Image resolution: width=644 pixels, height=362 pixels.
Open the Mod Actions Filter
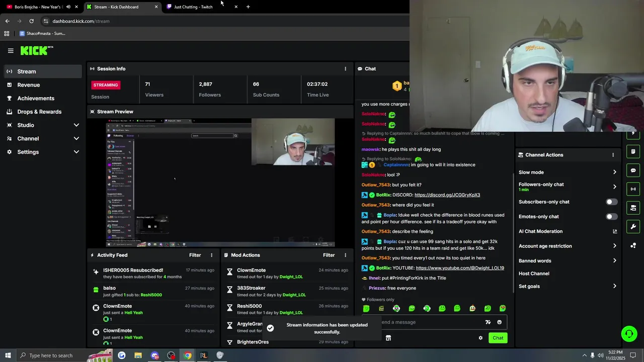tap(329, 255)
